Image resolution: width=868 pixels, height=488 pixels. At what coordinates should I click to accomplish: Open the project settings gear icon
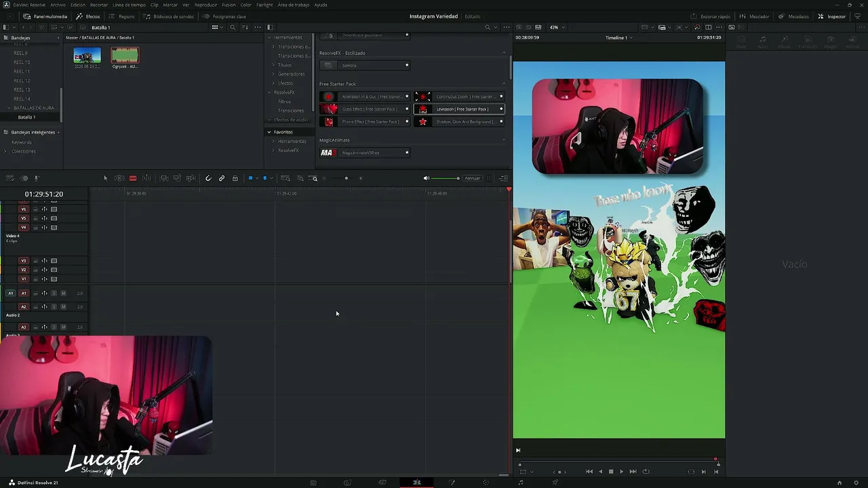click(x=856, y=483)
